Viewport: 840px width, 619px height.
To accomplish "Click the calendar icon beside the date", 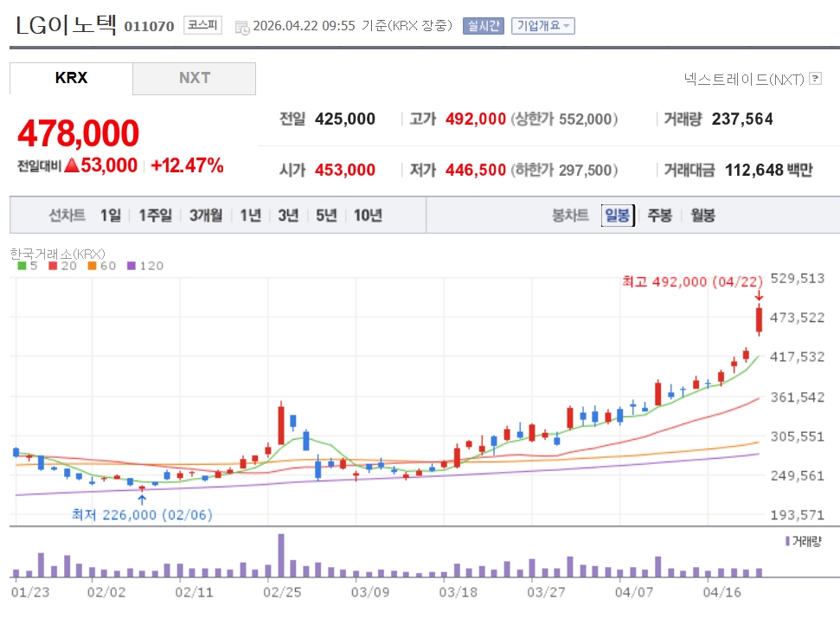I will pos(241,26).
